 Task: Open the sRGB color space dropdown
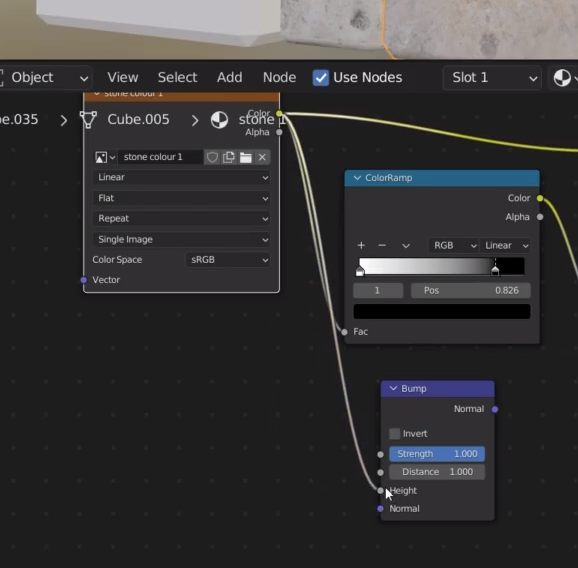coord(228,260)
